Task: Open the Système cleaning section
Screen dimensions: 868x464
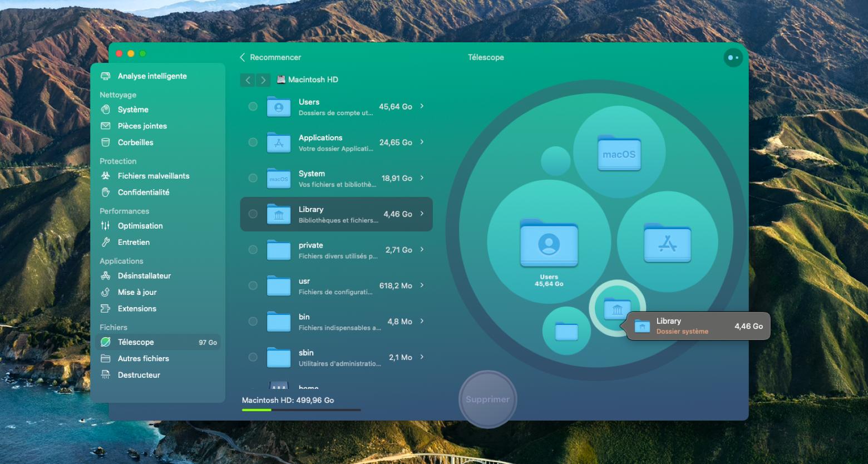Action: point(158,110)
